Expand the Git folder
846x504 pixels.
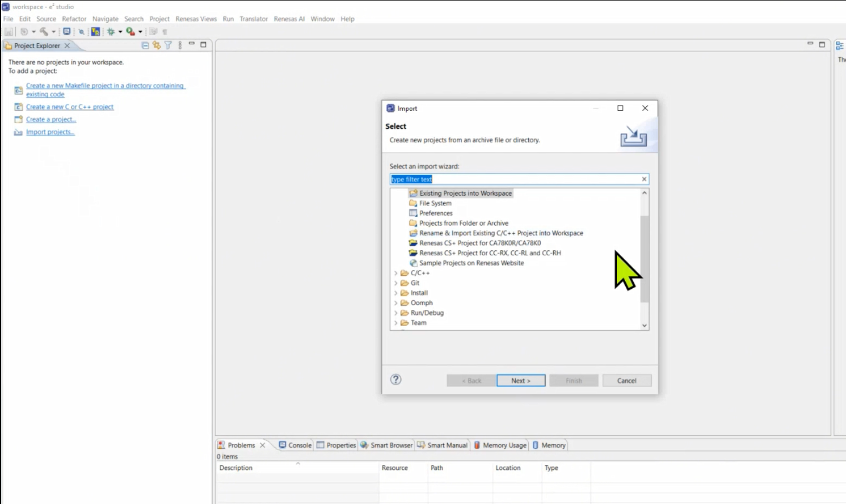click(x=396, y=283)
